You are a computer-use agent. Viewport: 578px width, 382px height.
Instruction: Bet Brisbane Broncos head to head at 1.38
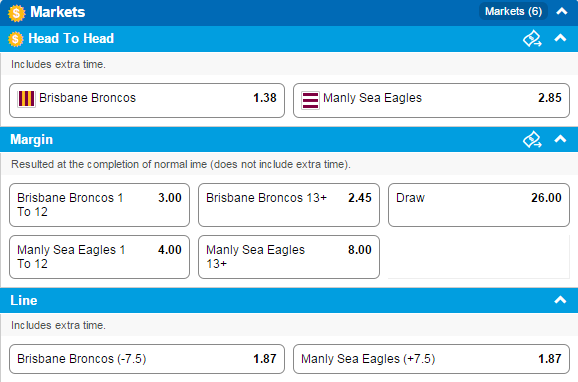[x=147, y=100]
